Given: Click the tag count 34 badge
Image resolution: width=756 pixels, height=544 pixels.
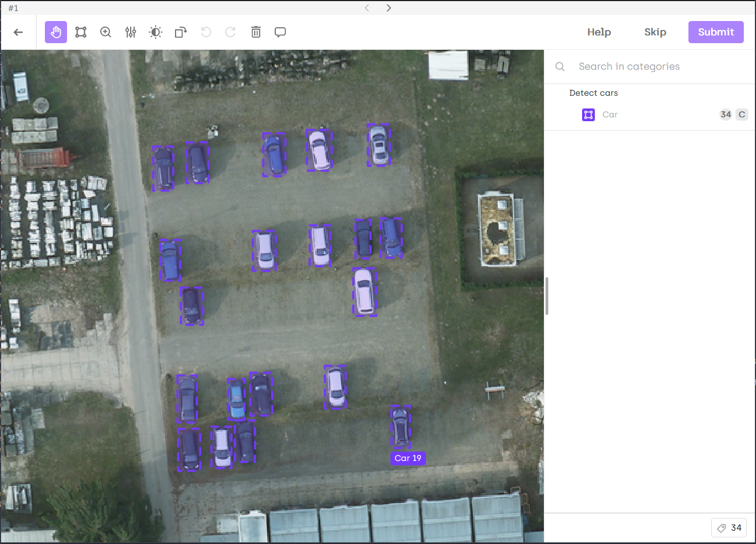Looking at the screenshot, I should pyautogui.click(x=729, y=528).
